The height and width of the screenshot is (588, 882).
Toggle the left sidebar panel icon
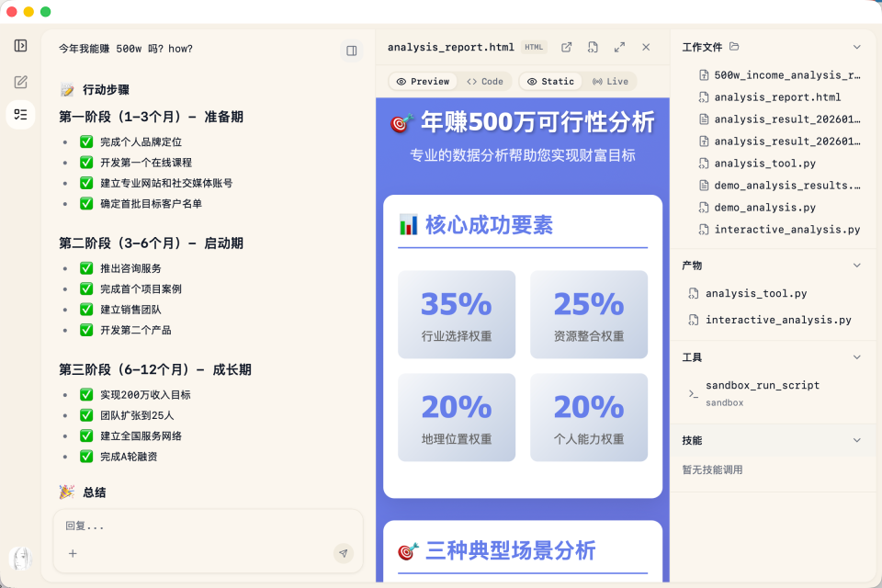point(20,43)
